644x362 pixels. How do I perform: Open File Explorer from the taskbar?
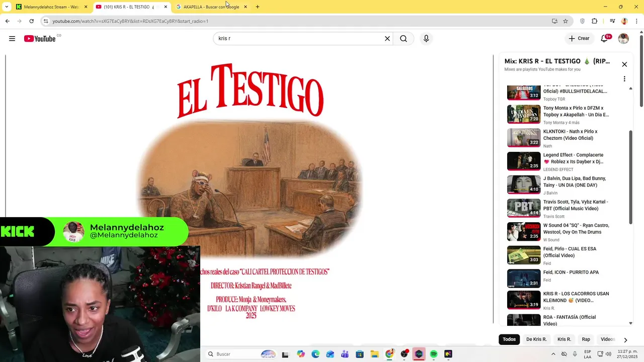tap(374, 354)
